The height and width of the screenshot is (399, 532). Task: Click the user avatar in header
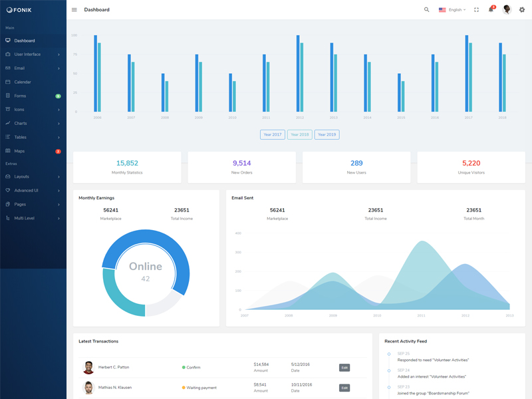[x=507, y=10]
